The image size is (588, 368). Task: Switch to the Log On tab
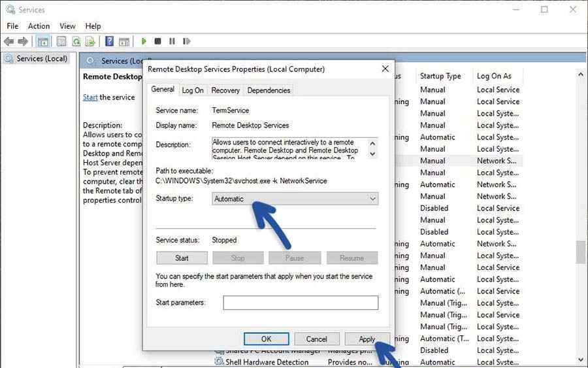coord(193,90)
